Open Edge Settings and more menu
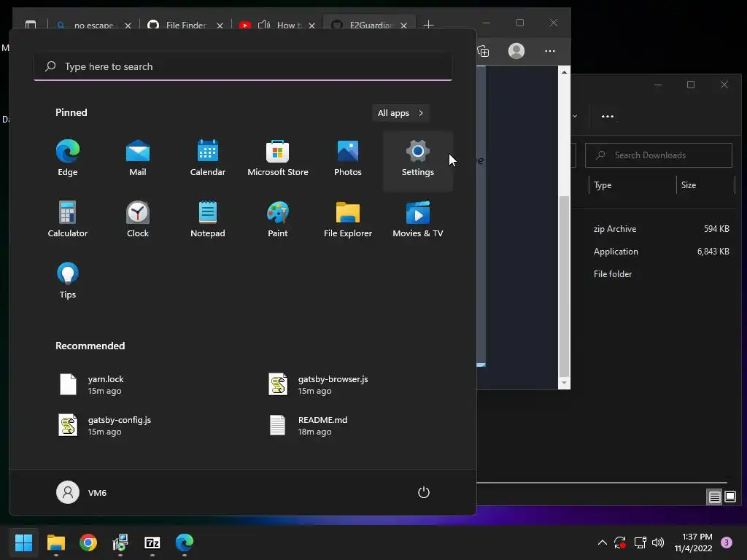Image resolution: width=747 pixels, height=560 pixels. 550,51
